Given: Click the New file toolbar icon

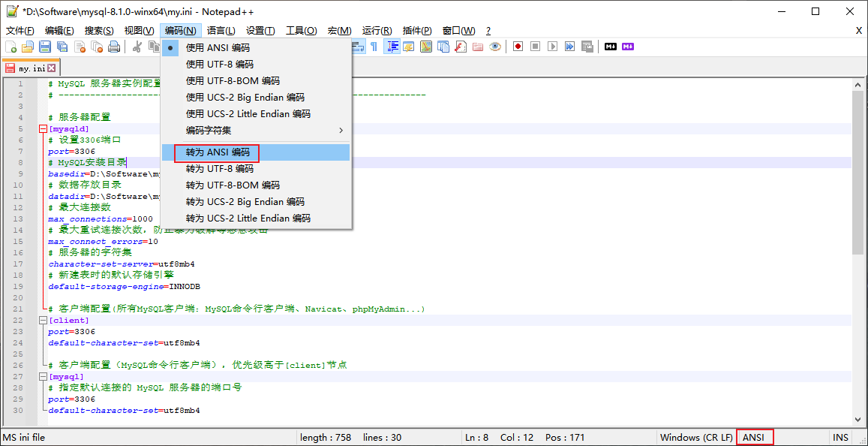Looking at the screenshot, I should coord(11,47).
